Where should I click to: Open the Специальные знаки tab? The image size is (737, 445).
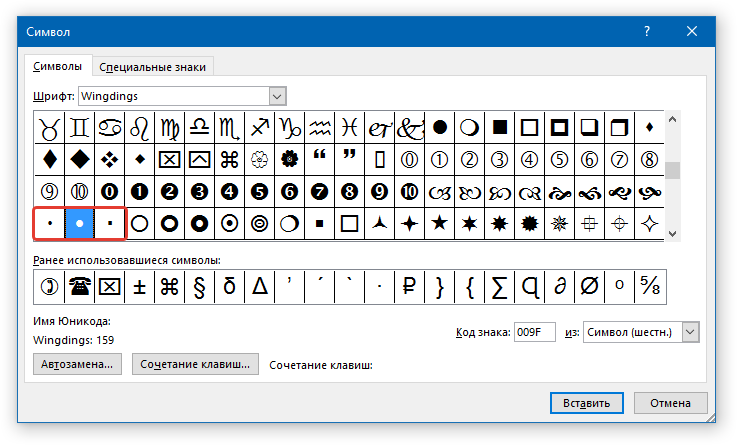tap(152, 67)
